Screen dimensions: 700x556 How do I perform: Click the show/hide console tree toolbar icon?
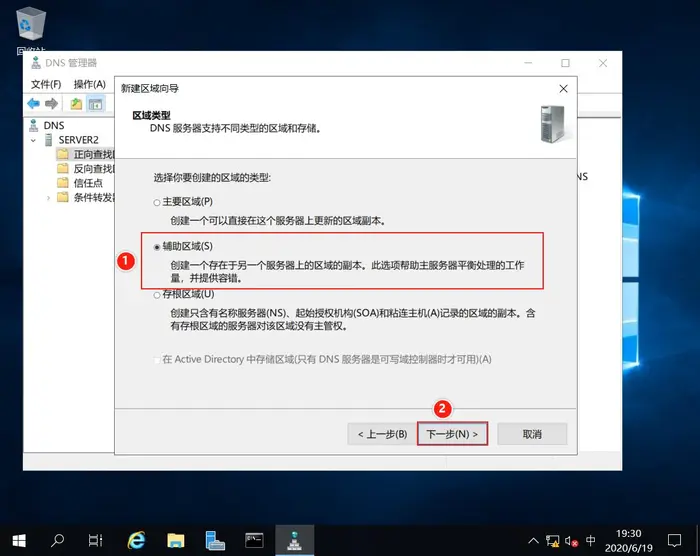click(96, 104)
